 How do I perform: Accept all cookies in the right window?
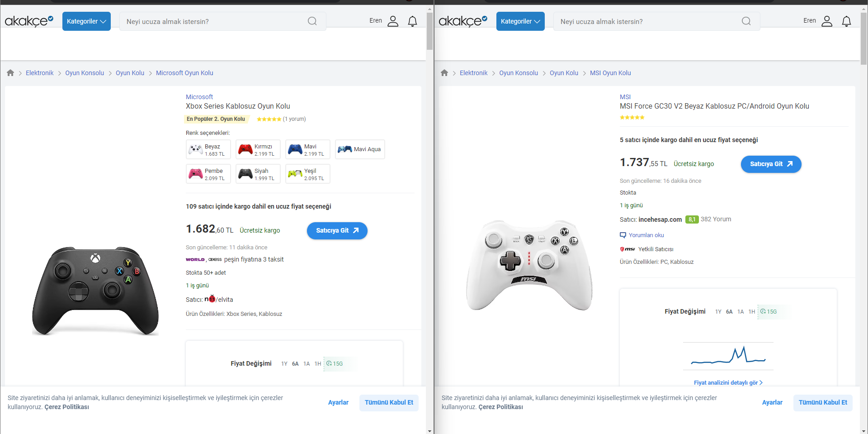coord(823,403)
